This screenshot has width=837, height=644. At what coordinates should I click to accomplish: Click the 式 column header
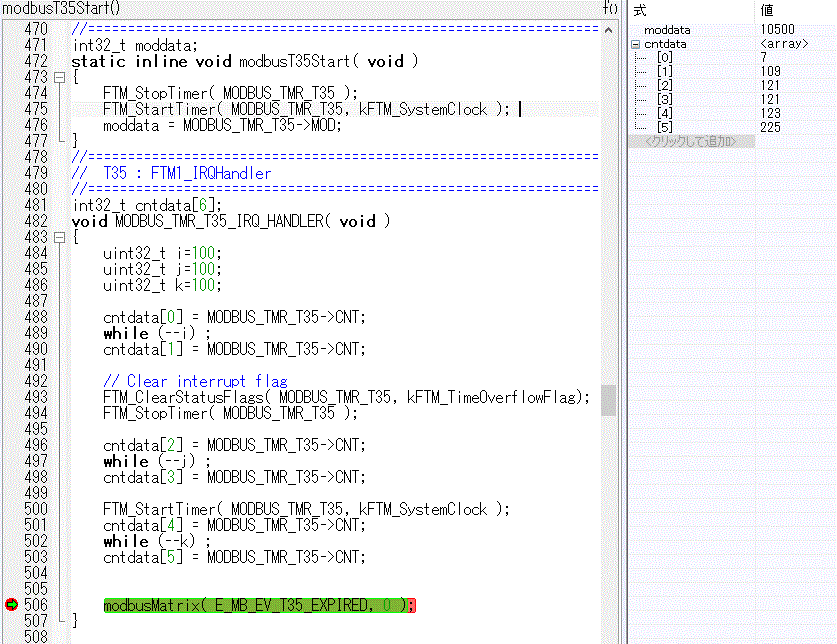point(639,10)
